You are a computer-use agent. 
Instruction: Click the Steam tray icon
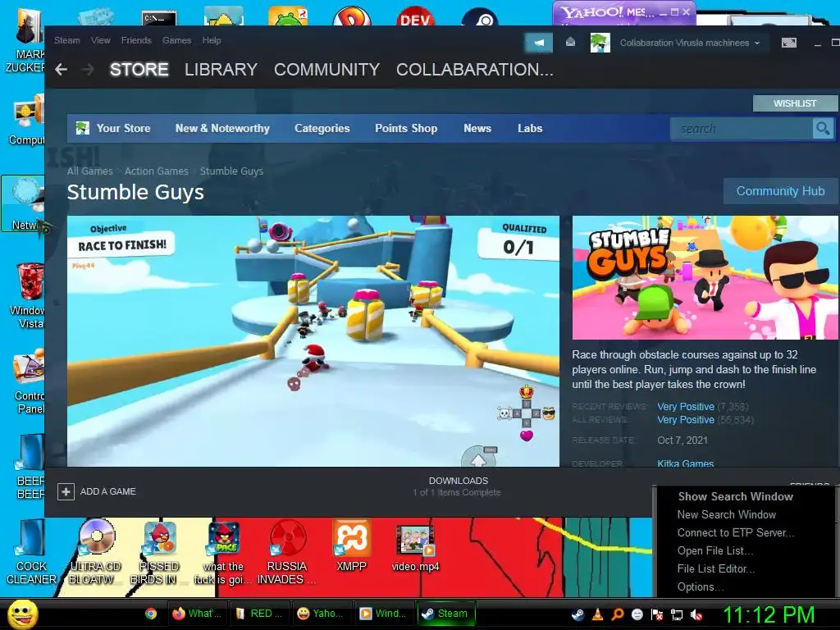click(x=577, y=614)
